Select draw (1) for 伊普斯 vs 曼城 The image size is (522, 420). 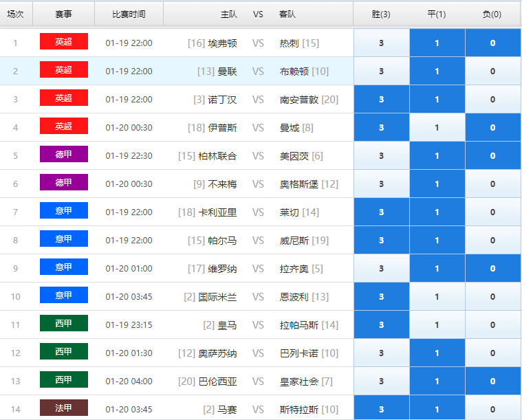tap(437, 127)
